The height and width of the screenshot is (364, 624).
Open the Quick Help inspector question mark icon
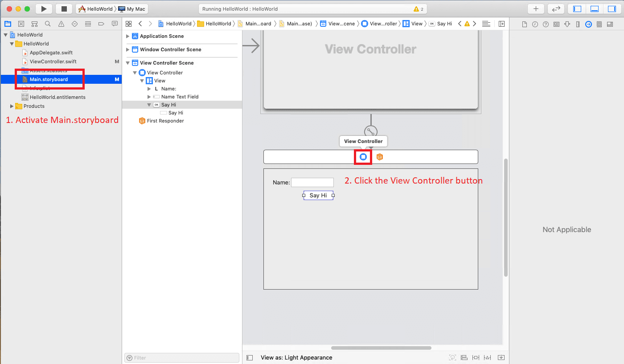click(x=546, y=24)
